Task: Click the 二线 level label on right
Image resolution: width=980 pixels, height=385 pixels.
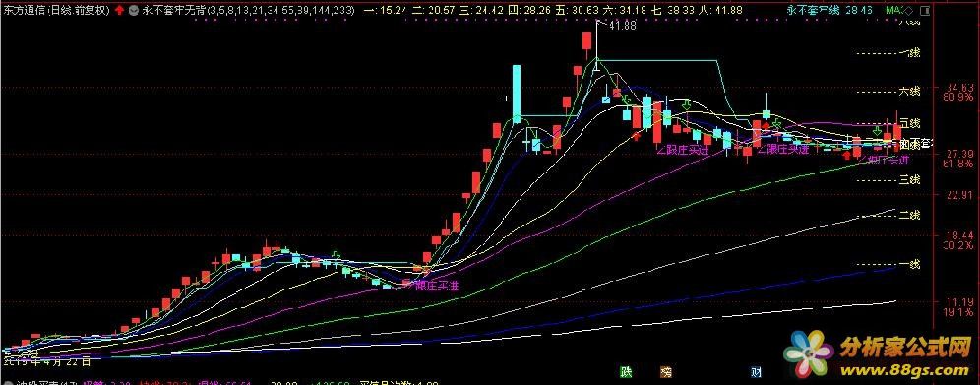Action: [x=910, y=216]
